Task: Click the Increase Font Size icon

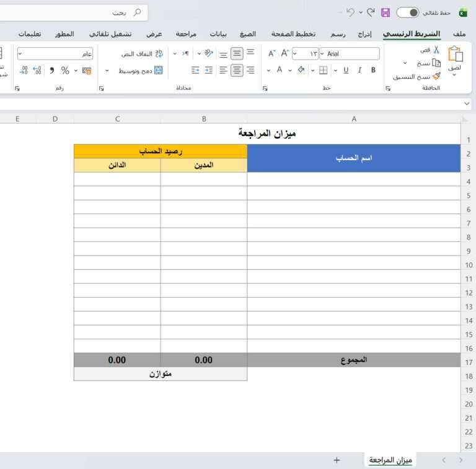Action: click(x=284, y=54)
